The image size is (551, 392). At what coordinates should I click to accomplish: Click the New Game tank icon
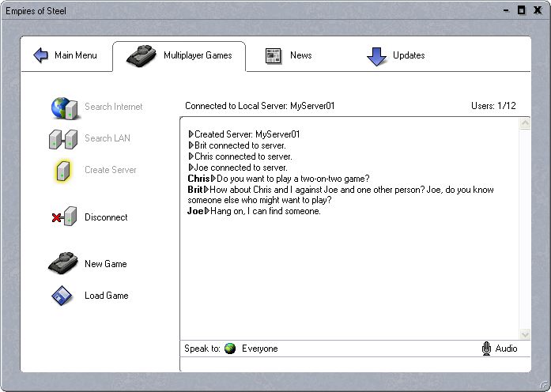pos(63,264)
